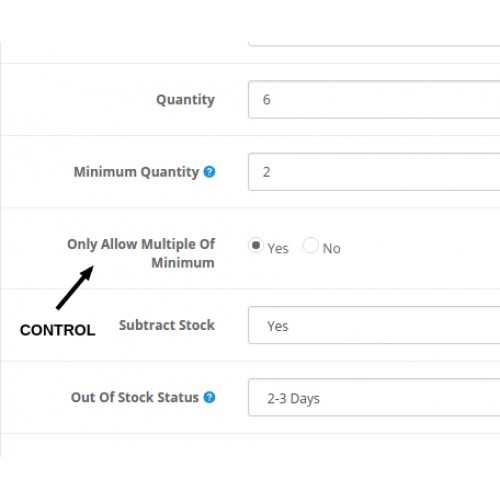Click the black arrow annotation
Screen dimensions: 500x500
75,288
